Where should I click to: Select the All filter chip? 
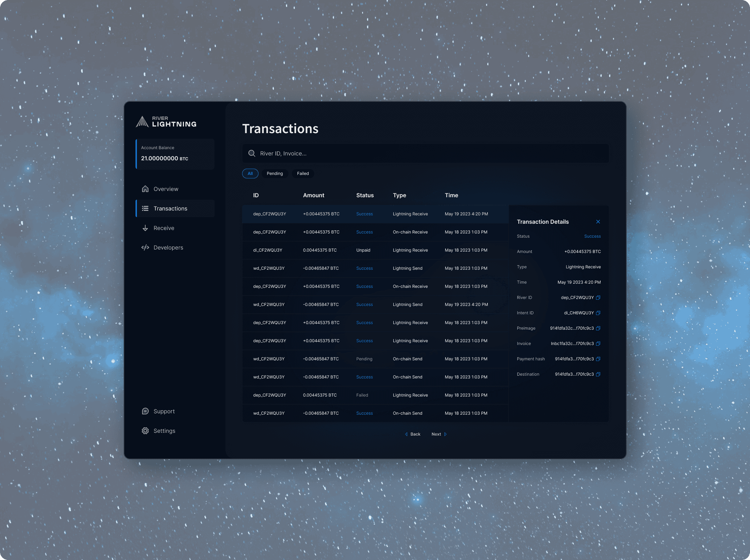tap(250, 174)
